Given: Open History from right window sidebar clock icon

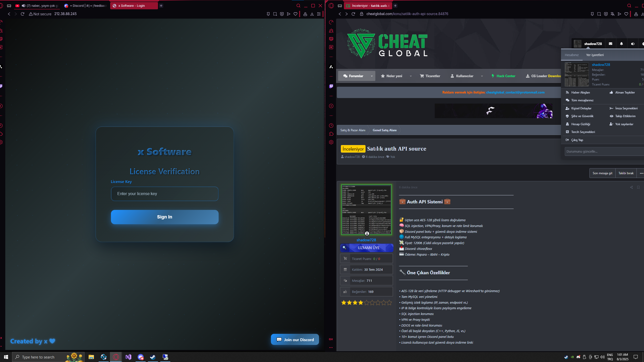Looking at the screenshot, I should pos(331,126).
